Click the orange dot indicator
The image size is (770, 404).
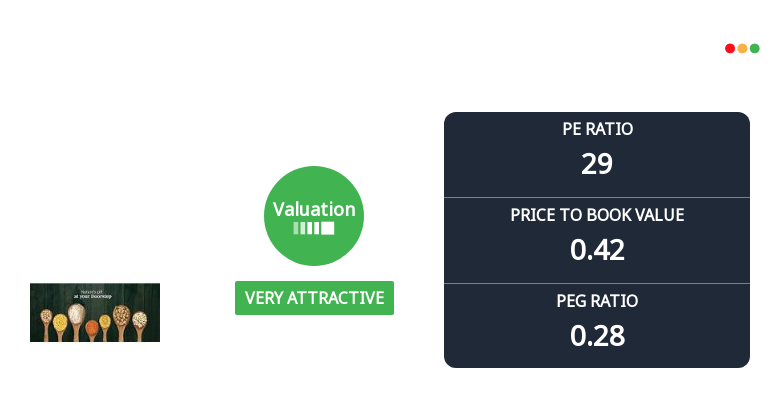coord(742,48)
